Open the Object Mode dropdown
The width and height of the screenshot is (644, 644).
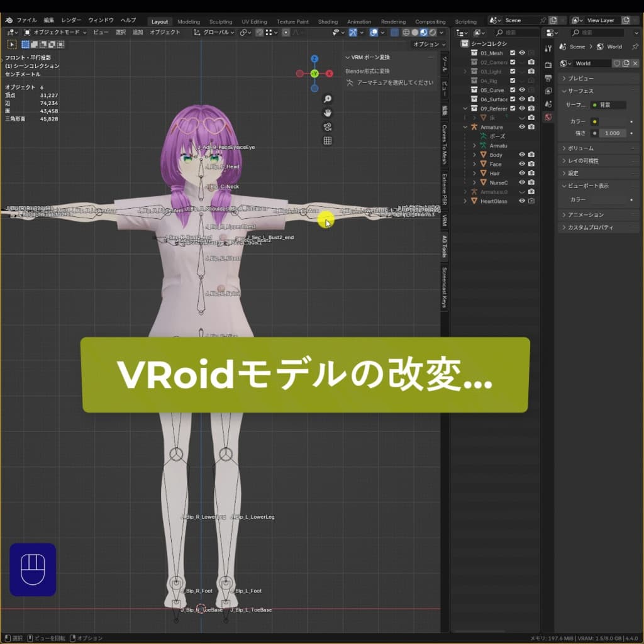click(53, 31)
